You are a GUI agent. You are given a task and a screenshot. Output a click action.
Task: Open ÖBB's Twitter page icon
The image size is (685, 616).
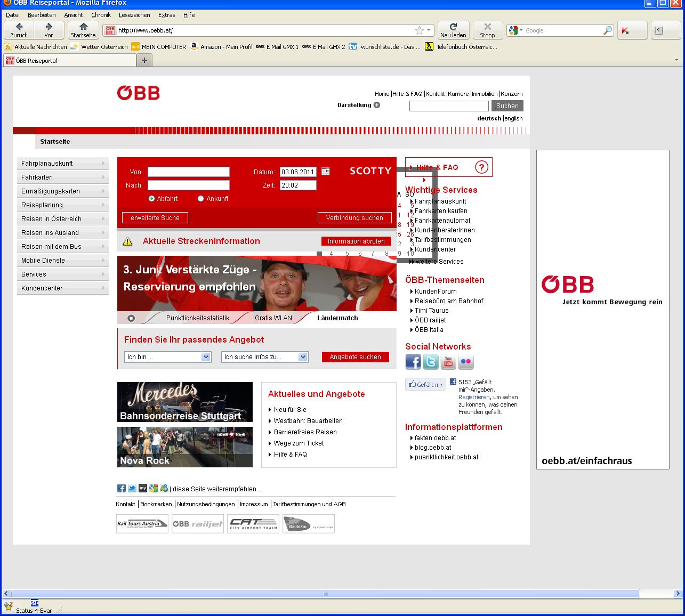pyautogui.click(x=431, y=362)
